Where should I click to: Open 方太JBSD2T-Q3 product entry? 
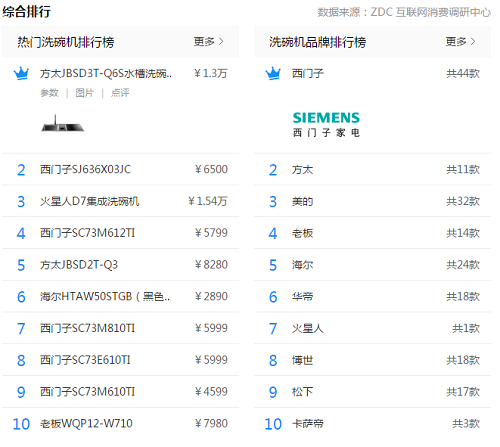tap(79, 265)
